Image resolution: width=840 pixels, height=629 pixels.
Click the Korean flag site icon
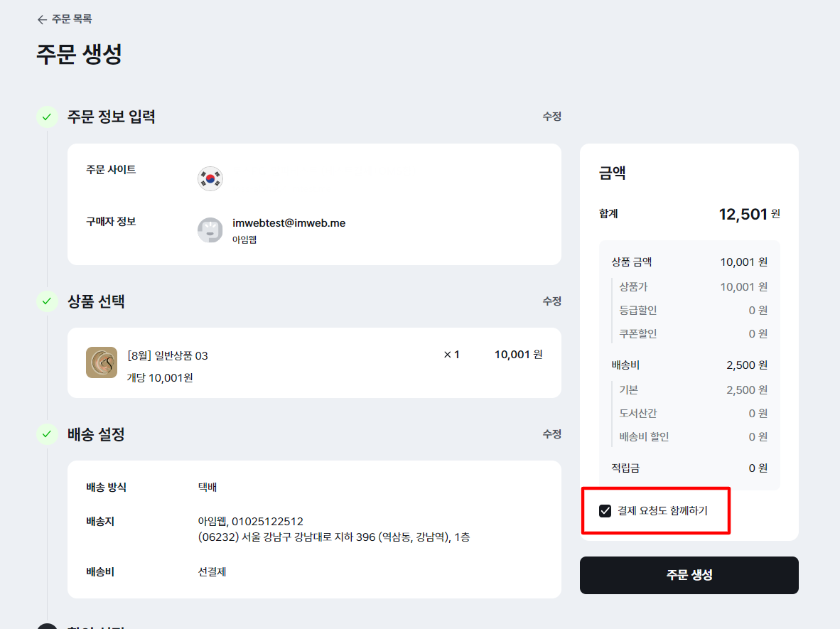(210, 178)
